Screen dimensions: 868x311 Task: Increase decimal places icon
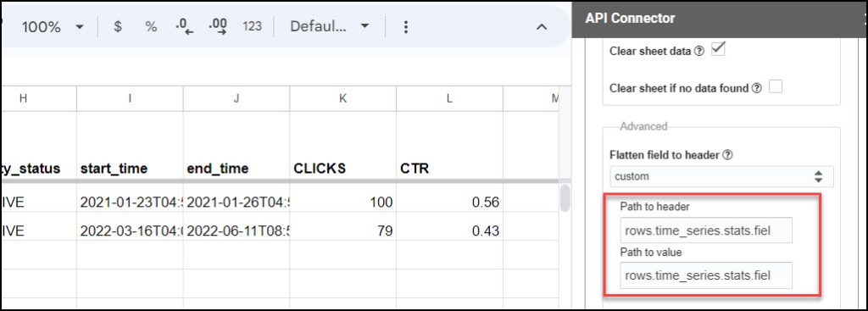point(218,26)
